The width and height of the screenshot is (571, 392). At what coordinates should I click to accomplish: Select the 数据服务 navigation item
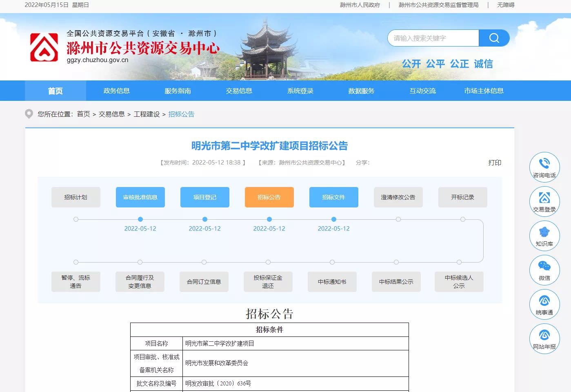tap(361, 91)
